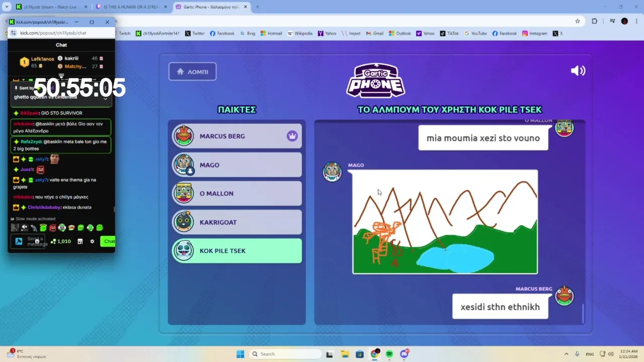The image size is (644, 362).
Task: Open the TikTok bookmark
Action: pyautogui.click(x=449, y=33)
